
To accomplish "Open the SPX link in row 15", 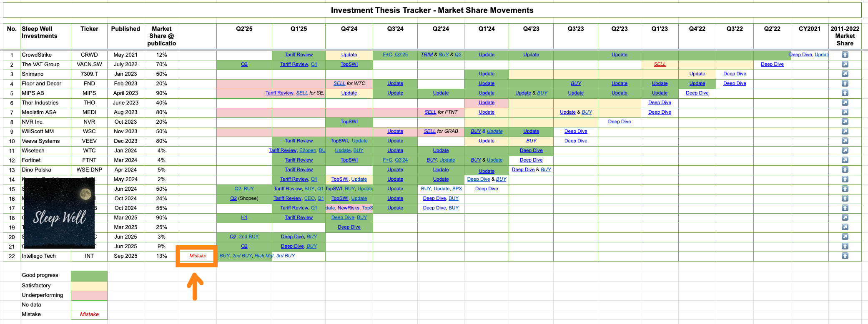I will click(x=457, y=189).
